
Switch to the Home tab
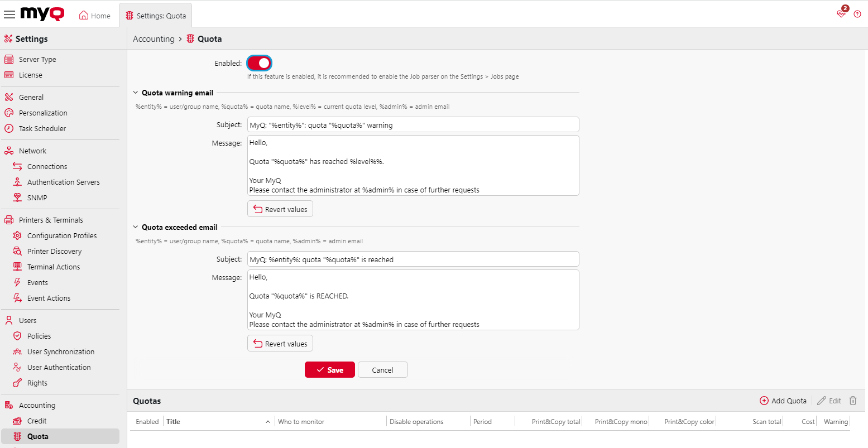(94, 15)
